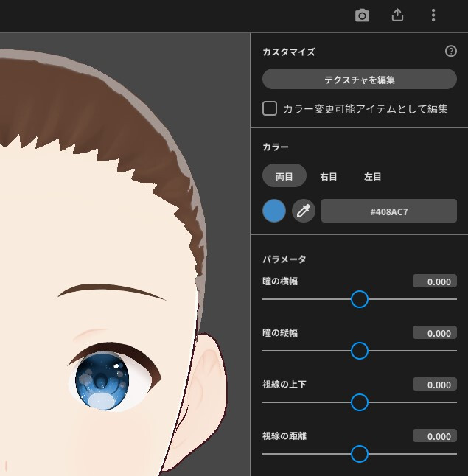This screenshot has width=468, height=476.
Task: Open the blue iris color swatch
Action: pyautogui.click(x=274, y=211)
